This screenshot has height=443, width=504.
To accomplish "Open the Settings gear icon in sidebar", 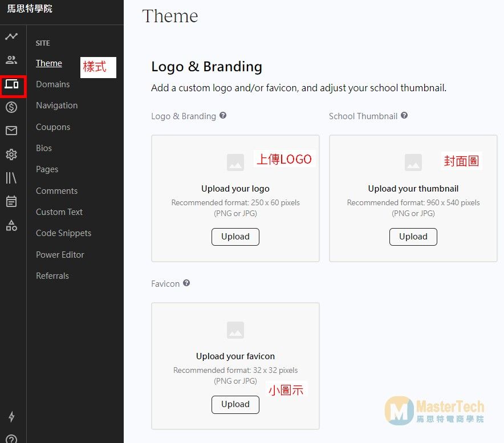I will point(11,155).
